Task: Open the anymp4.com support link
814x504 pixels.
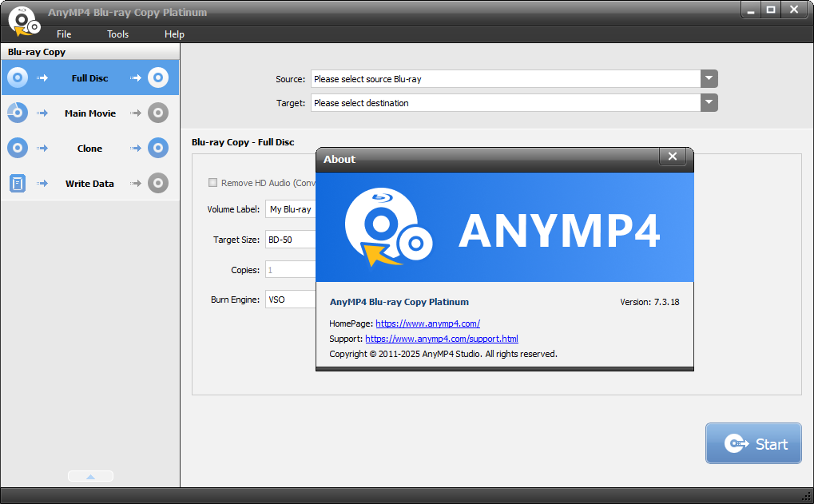Action: pyautogui.click(x=442, y=339)
